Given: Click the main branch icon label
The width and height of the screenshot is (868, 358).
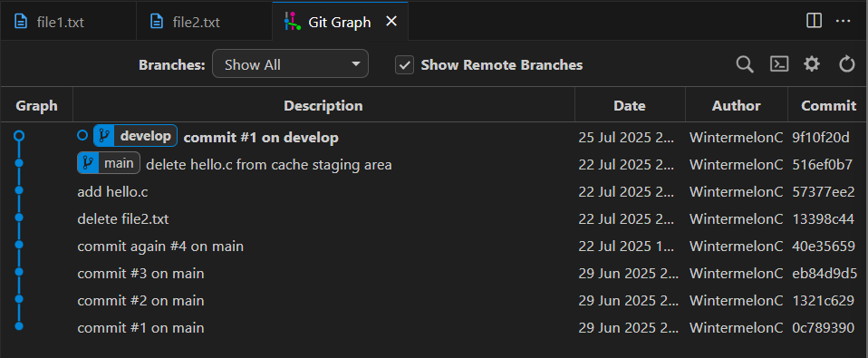Looking at the screenshot, I should pos(109,163).
